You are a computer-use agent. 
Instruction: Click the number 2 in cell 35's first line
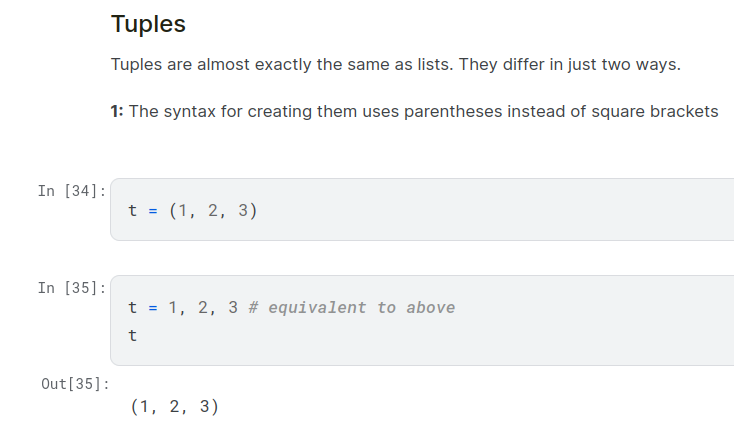tap(203, 308)
